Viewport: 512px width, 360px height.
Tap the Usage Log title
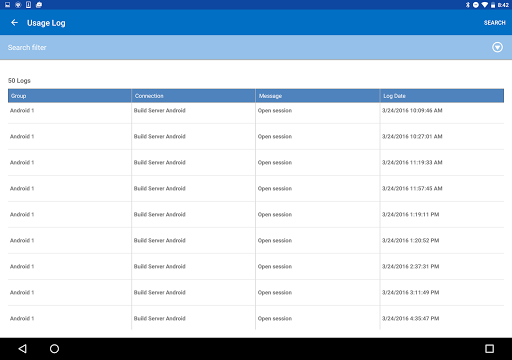pos(46,23)
